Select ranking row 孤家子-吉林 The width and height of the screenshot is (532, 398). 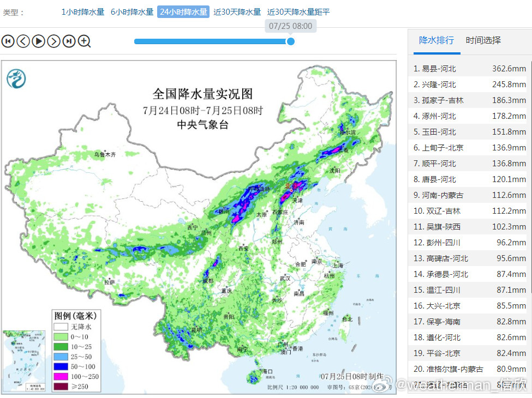pyautogui.click(x=468, y=100)
